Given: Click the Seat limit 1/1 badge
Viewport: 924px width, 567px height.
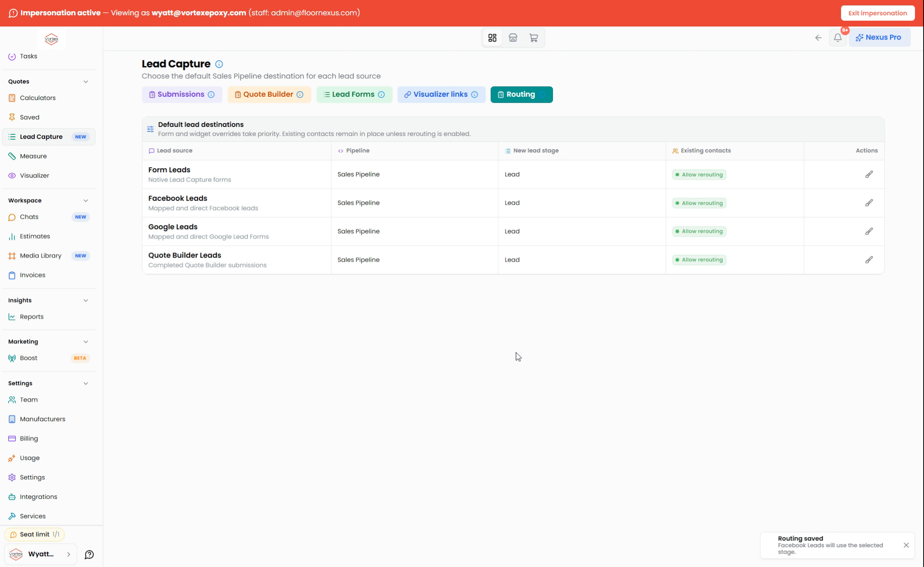Looking at the screenshot, I should click(35, 534).
